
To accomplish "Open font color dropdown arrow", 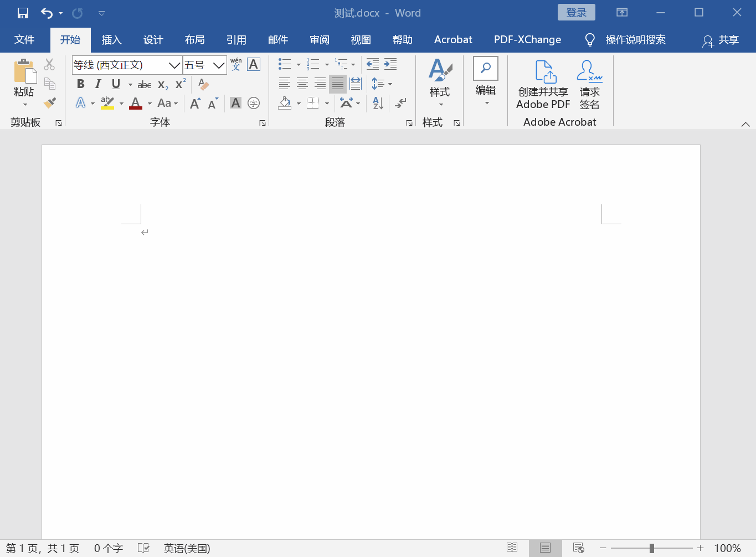I will point(150,104).
